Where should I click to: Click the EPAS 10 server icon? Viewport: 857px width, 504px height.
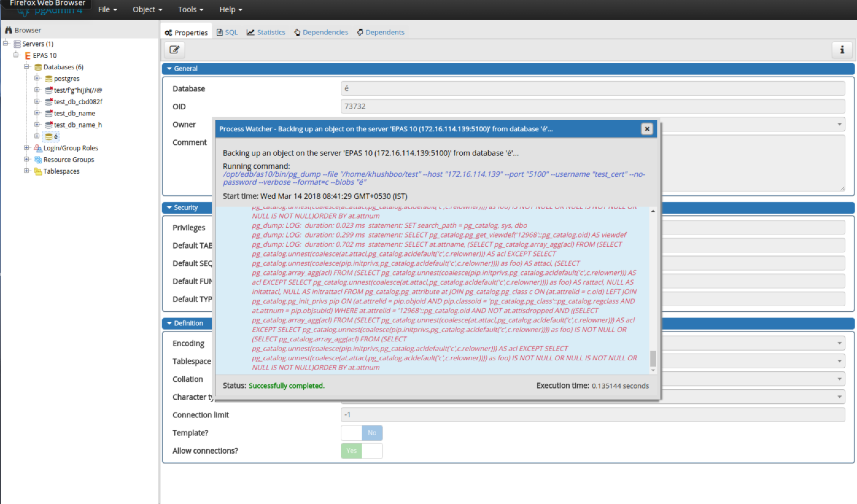(x=28, y=56)
